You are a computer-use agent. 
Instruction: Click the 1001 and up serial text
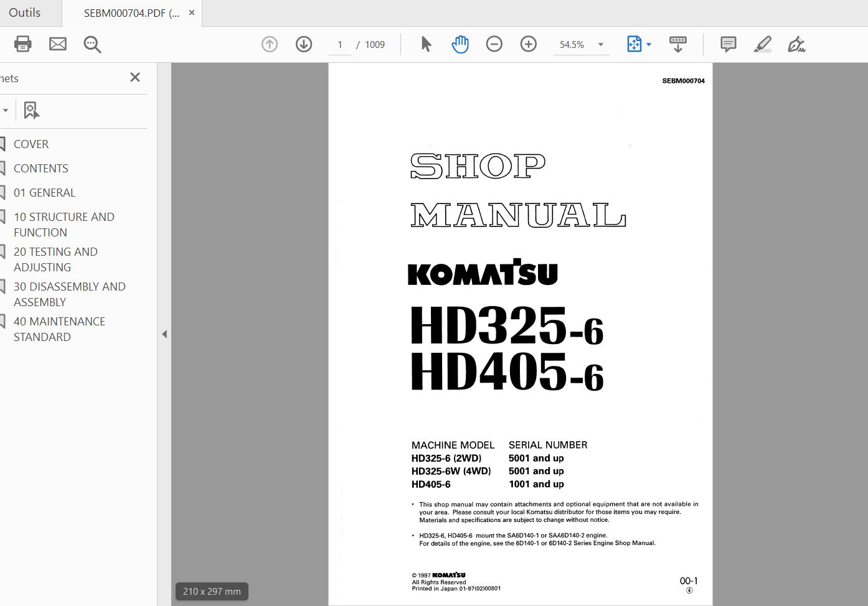(536, 484)
